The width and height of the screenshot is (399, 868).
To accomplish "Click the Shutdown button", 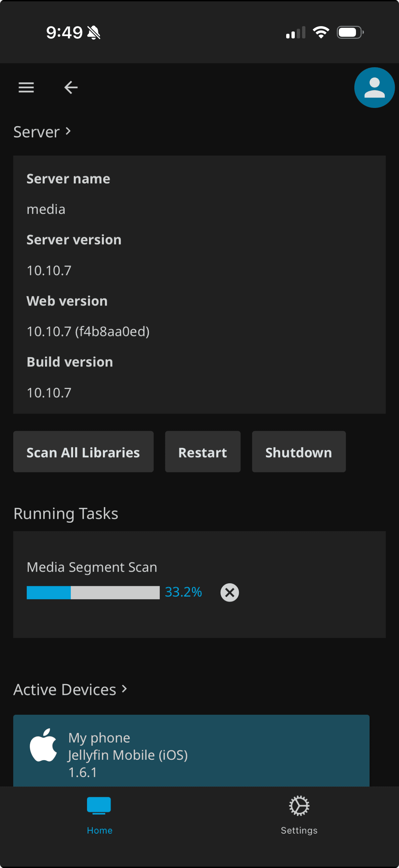I will (x=298, y=452).
